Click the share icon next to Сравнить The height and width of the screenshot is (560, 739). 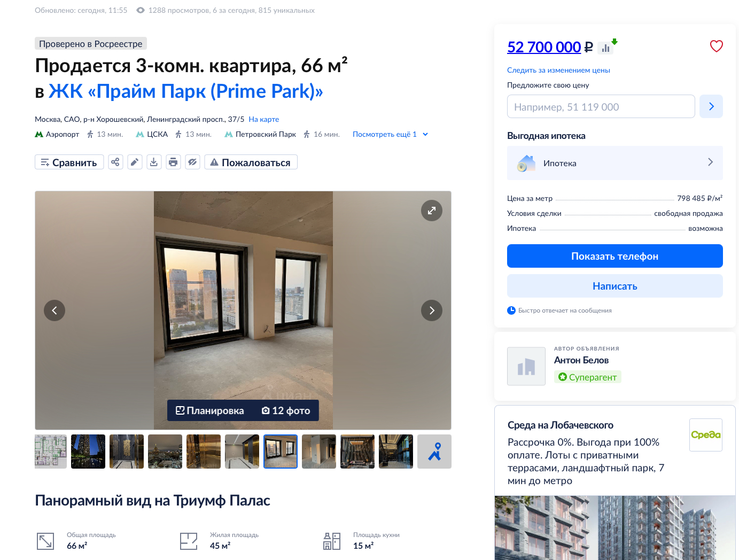pyautogui.click(x=115, y=162)
